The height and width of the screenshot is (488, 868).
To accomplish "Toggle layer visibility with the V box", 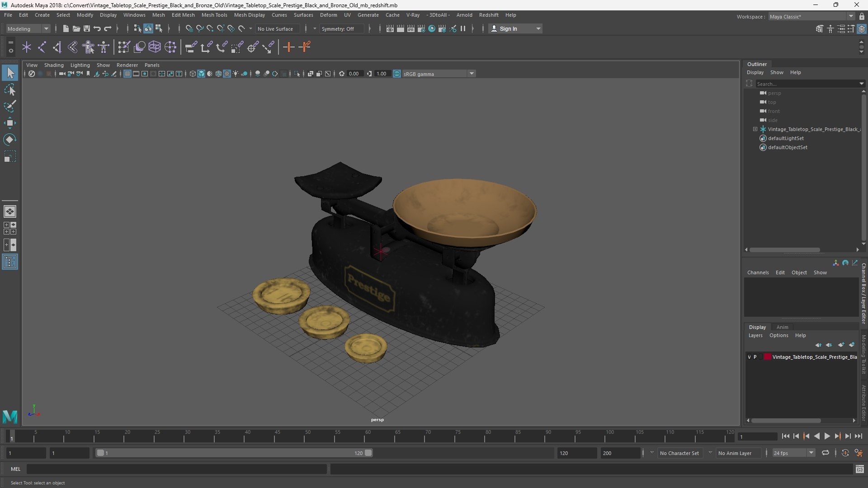I will (749, 357).
